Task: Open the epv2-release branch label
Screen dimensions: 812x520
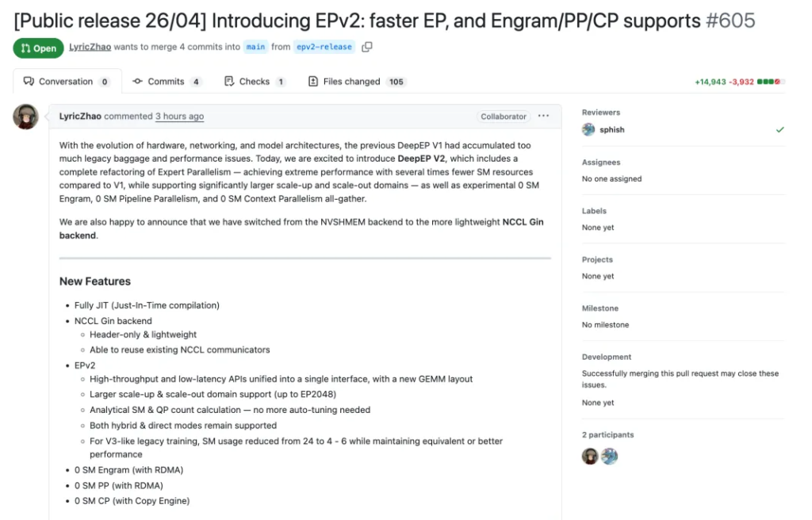Action: (x=324, y=48)
